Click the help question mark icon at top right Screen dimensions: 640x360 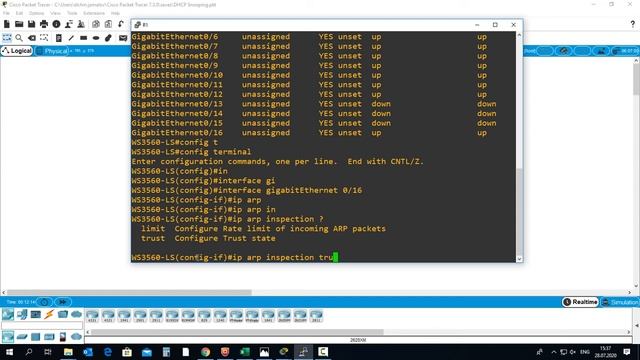(632, 24)
